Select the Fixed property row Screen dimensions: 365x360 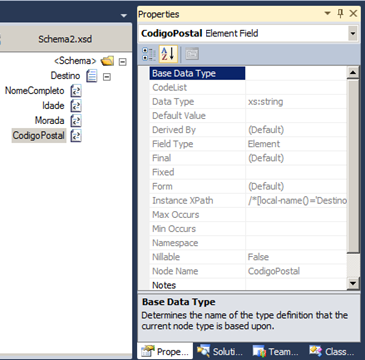click(248, 172)
